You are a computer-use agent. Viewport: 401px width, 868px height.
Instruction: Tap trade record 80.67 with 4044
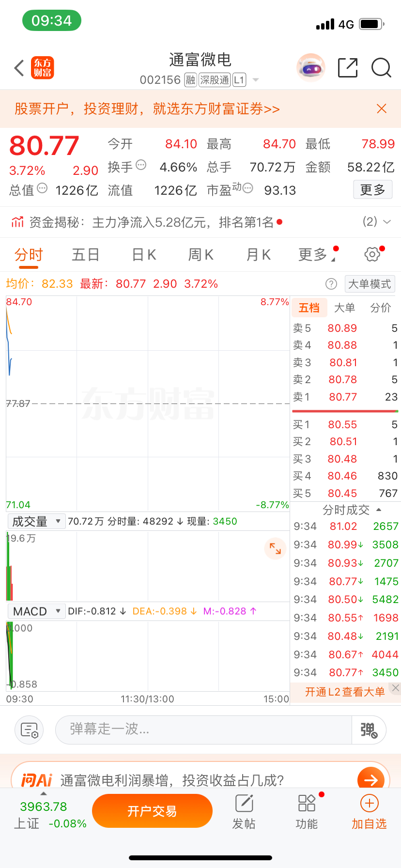click(x=346, y=655)
